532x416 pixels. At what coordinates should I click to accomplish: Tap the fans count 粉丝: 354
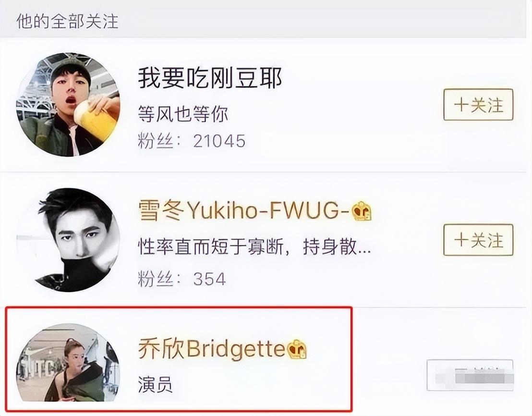coord(182,279)
